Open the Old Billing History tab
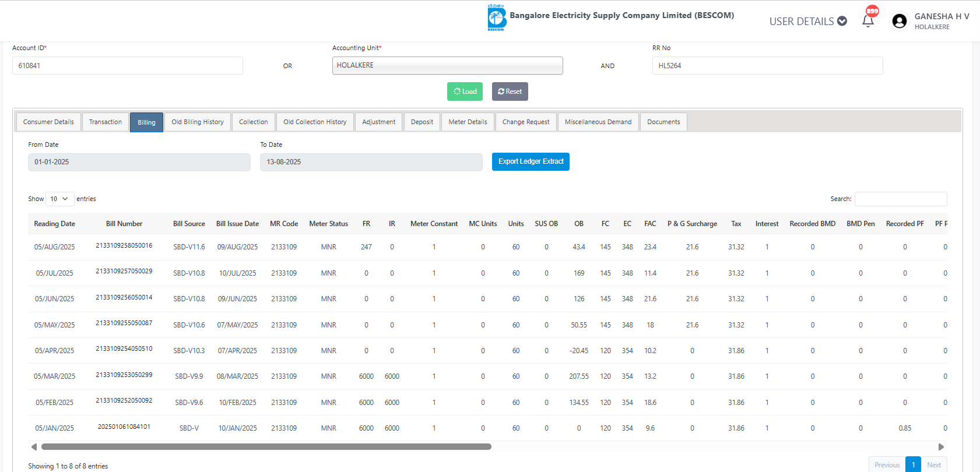This screenshot has height=472, width=980. click(x=198, y=122)
